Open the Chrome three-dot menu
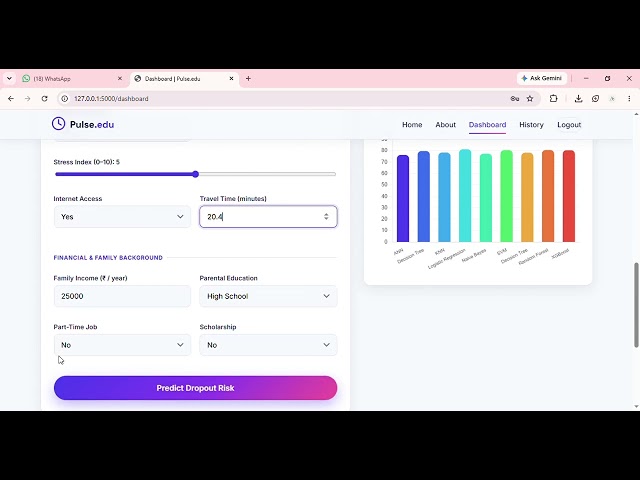The height and width of the screenshot is (480, 640). (629, 99)
